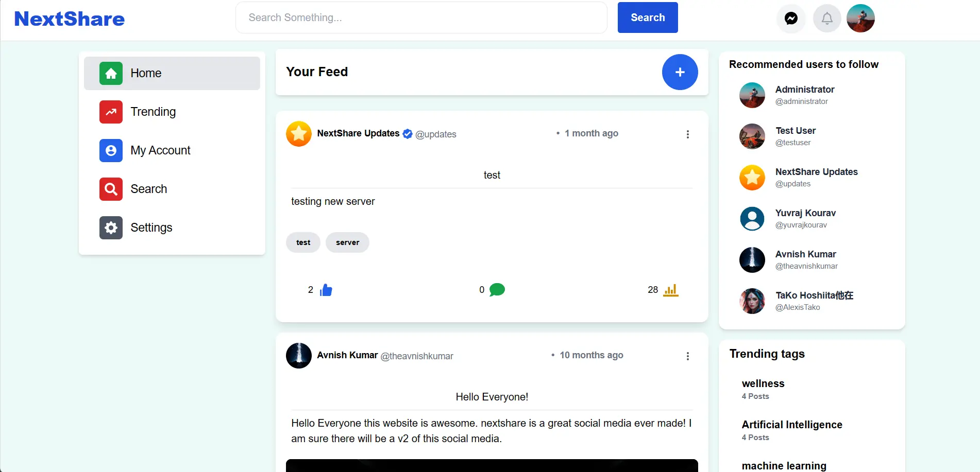Image resolution: width=980 pixels, height=472 pixels.
Task: Click inside the Search Something field
Action: pos(421,17)
